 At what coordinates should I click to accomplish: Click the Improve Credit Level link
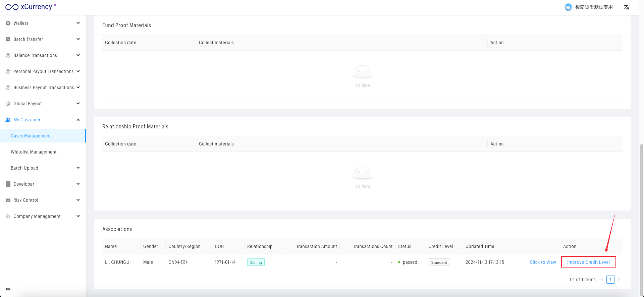click(588, 262)
